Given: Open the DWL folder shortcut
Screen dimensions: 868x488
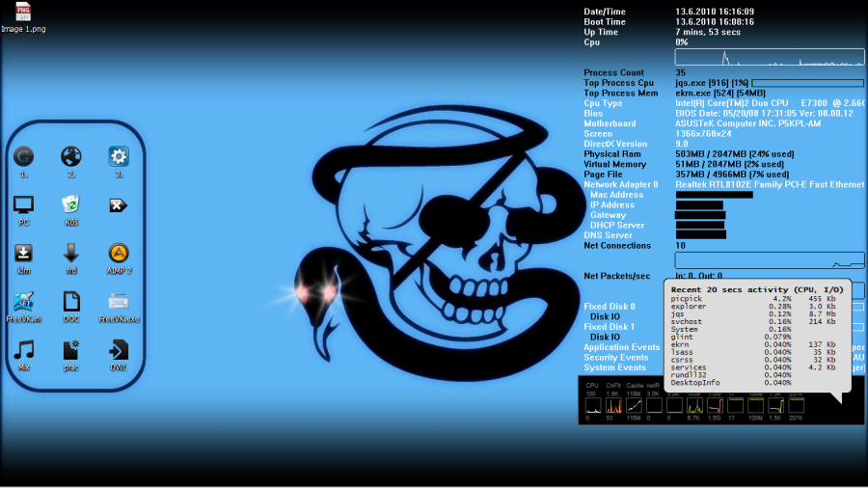Looking at the screenshot, I should coord(119,349).
